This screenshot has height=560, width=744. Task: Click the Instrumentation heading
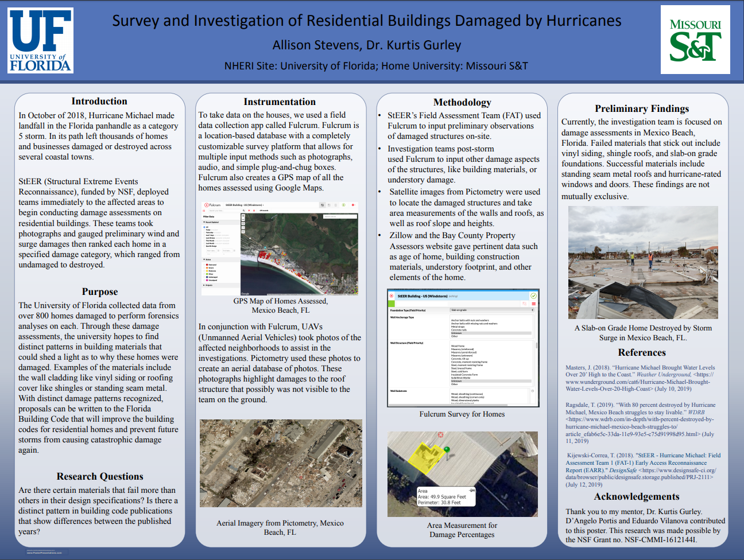pos(280,102)
